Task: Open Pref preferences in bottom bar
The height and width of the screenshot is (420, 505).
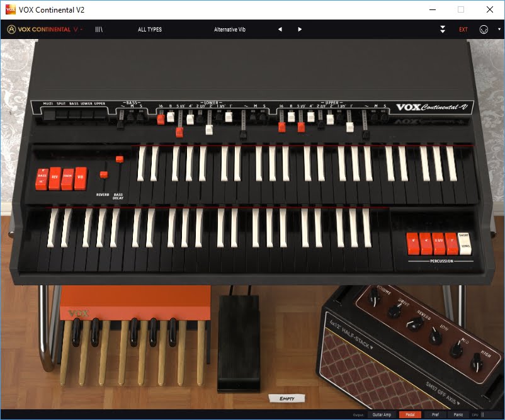Action: (x=435, y=414)
